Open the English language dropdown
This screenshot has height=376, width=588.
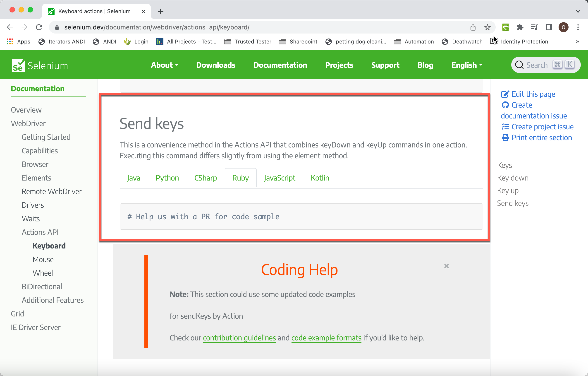click(467, 65)
